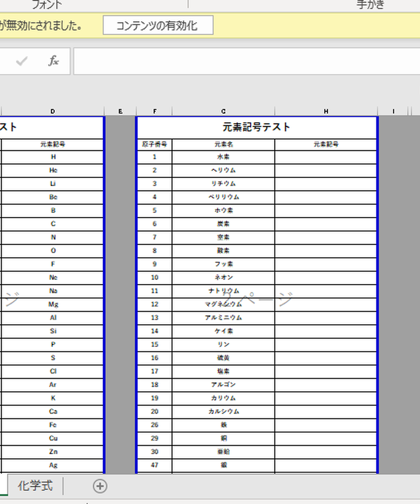
Task: Click the atomic number 26 cell
Action: [x=155, y=425]
